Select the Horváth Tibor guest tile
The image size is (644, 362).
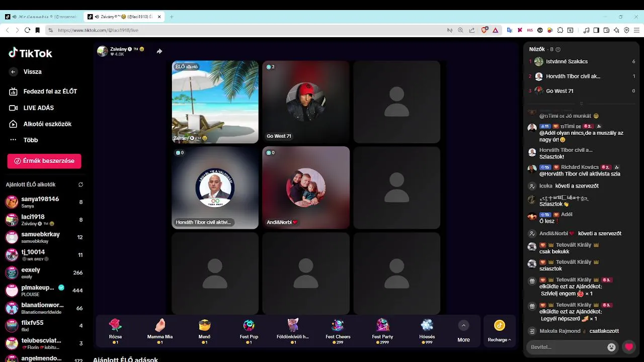[x=215, y=188]
